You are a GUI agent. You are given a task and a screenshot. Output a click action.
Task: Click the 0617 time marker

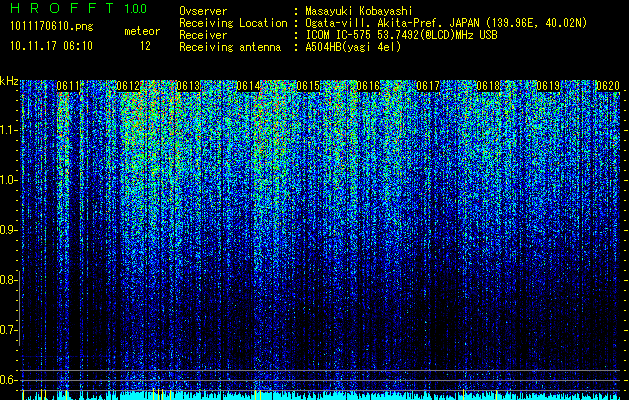click(x=428, y=86)
